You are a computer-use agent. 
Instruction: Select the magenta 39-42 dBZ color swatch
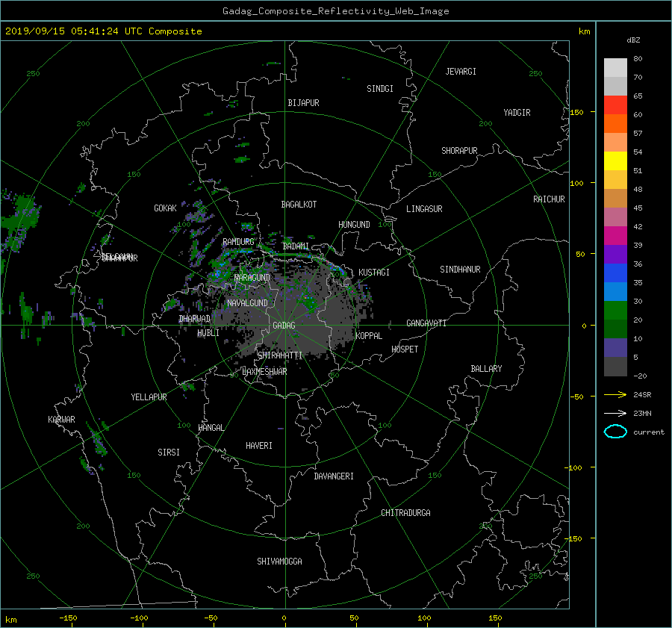click(x=615, y=235)
